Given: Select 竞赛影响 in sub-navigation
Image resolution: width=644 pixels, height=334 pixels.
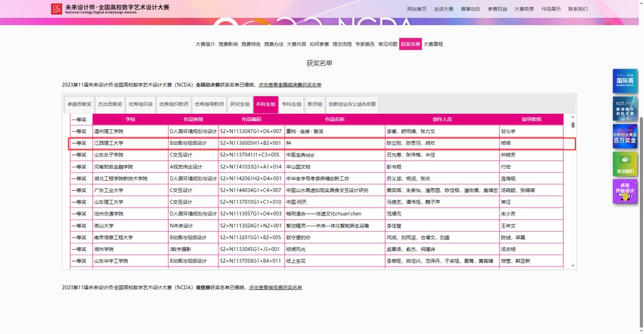Looking at the screenshot, I should click(x=228, y=44).
